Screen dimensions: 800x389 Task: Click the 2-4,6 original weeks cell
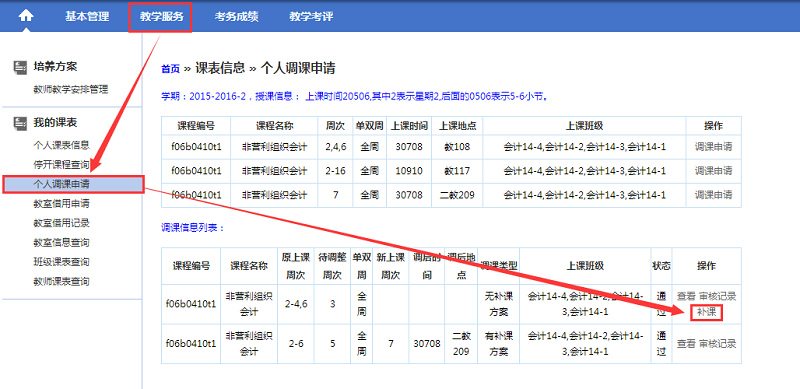point(295,304)
